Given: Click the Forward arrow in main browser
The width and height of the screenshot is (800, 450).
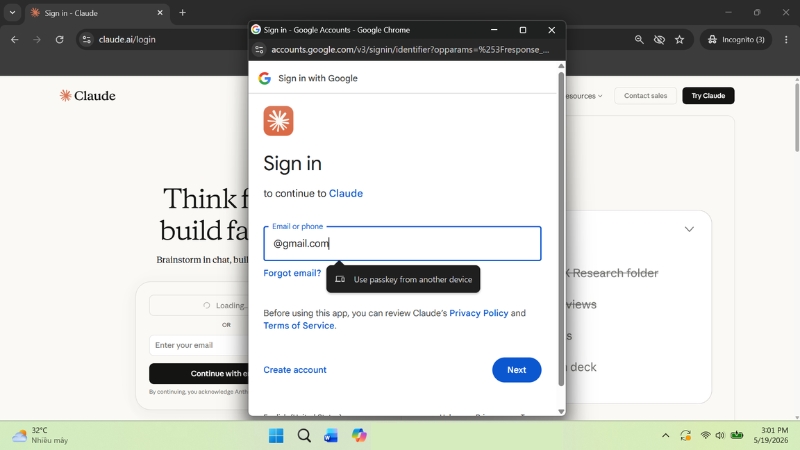Looking at the screenshot, I should point(37,39).
